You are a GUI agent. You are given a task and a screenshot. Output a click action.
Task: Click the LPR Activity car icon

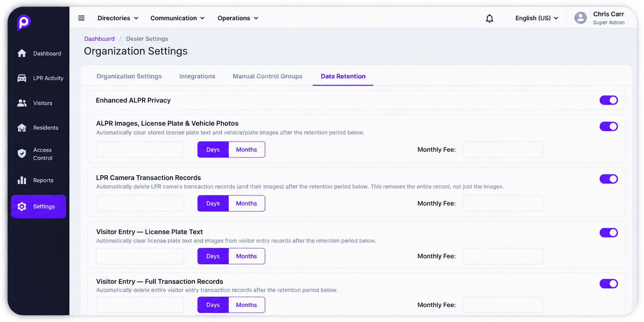pos(22,78)
